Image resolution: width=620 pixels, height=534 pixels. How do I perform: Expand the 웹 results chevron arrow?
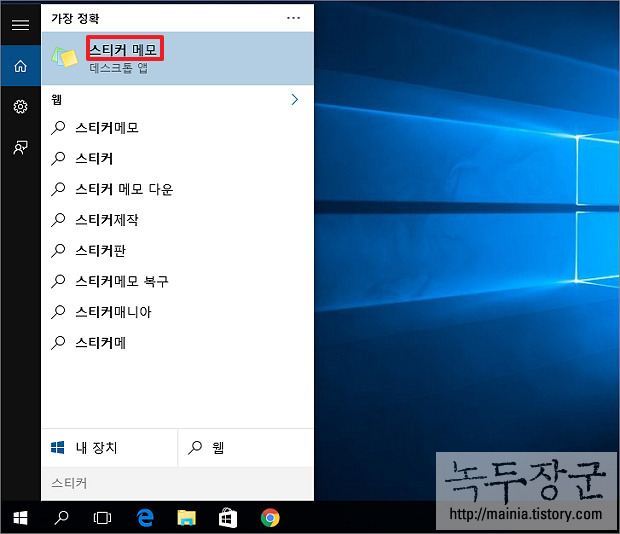pos(295,100)
